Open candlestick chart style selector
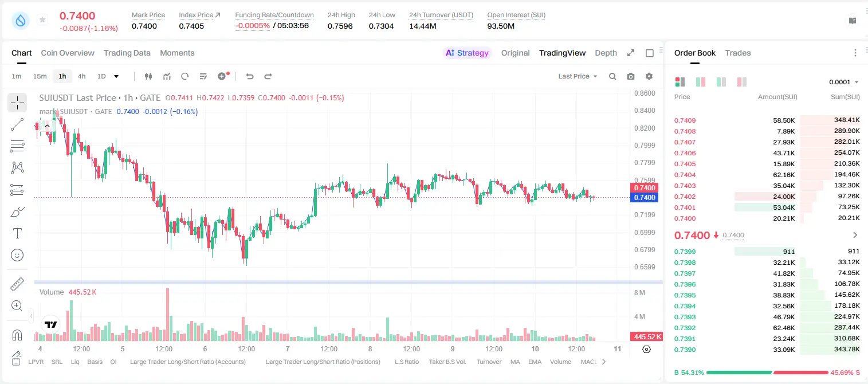The image size is (868, 384). coord(148,76)
